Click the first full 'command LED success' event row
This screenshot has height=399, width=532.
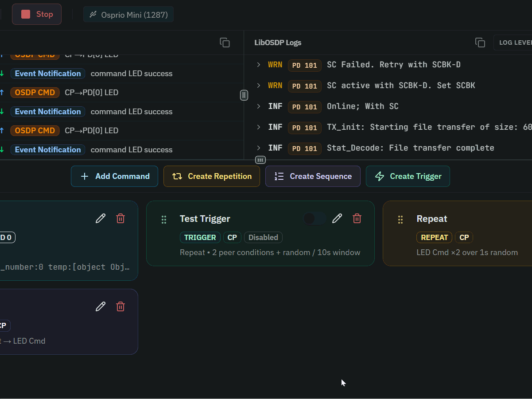122,74
